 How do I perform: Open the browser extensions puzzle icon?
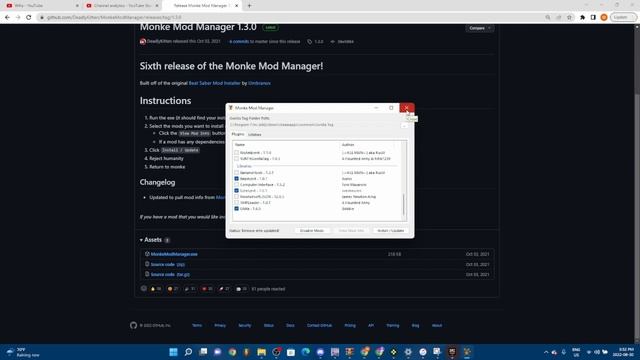pos(582,18)
